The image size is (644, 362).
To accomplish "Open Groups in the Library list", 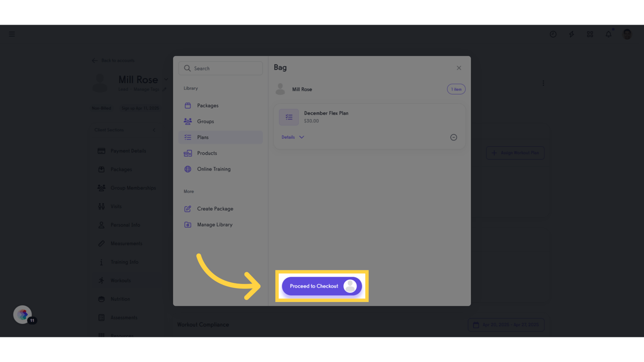I will tap(220, 122).
